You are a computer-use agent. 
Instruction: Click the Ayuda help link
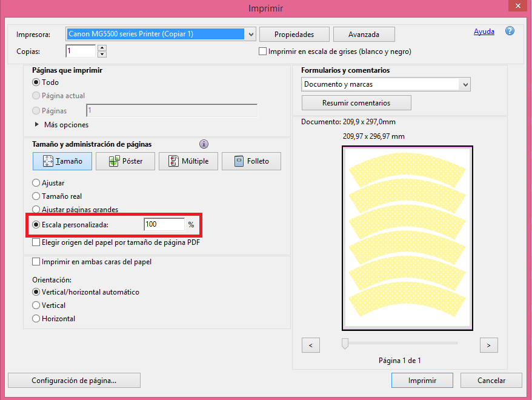click(484, 32)
